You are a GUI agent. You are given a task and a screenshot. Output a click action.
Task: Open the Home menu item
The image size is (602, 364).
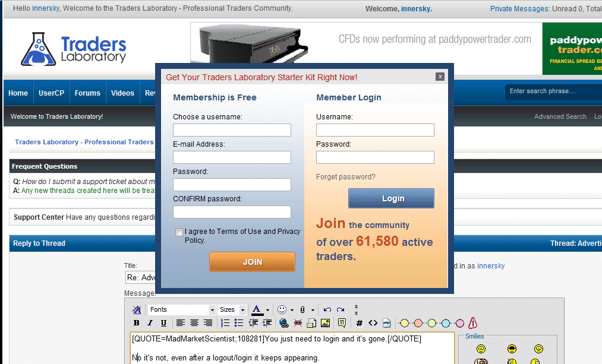pos(18,93)
